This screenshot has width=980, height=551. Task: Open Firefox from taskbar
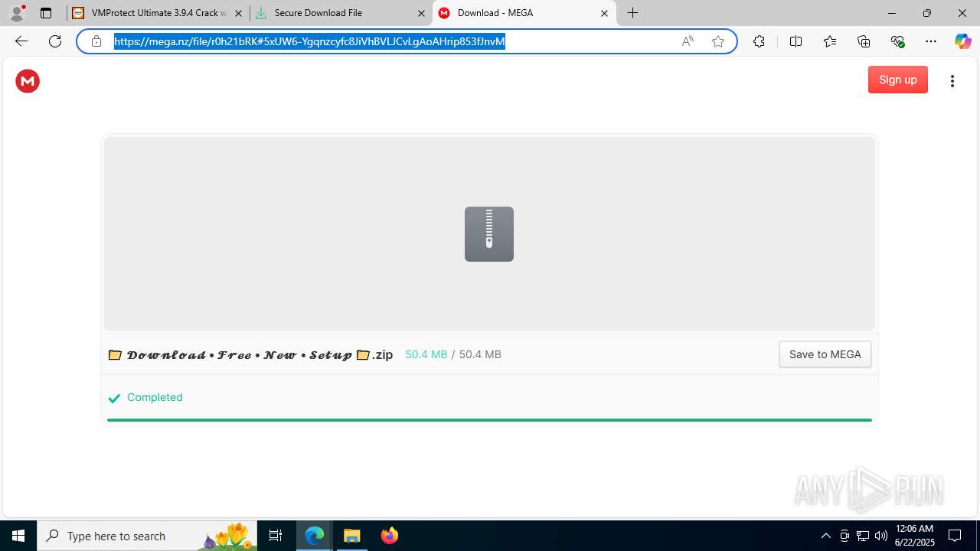389,536
